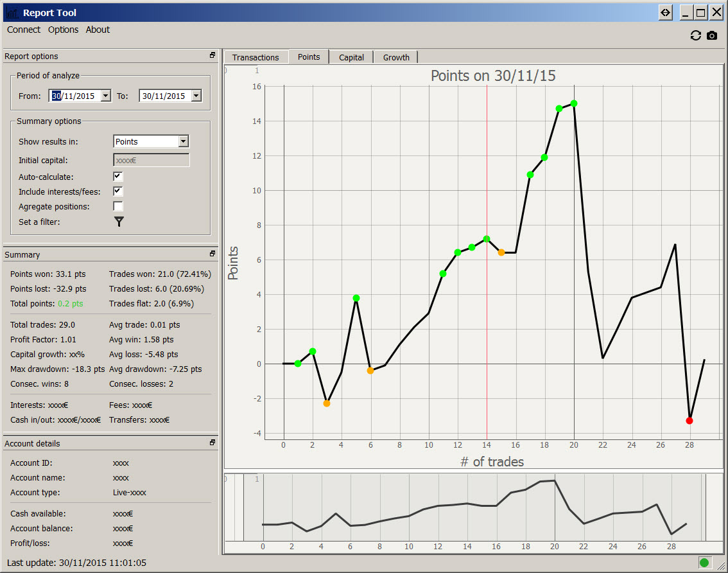Uncheck Include interests/fees
This screenshot has height=573, width=728.
[118, 191]
